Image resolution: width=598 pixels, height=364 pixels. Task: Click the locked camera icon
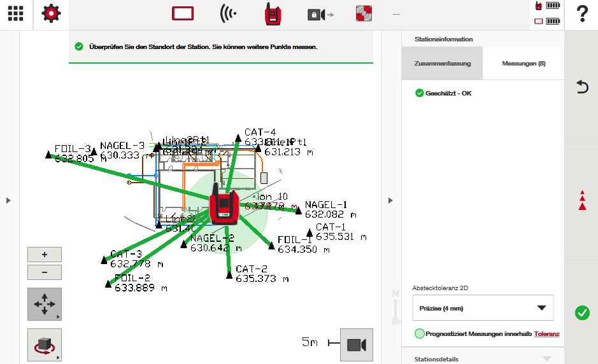[x=320, y=14]
